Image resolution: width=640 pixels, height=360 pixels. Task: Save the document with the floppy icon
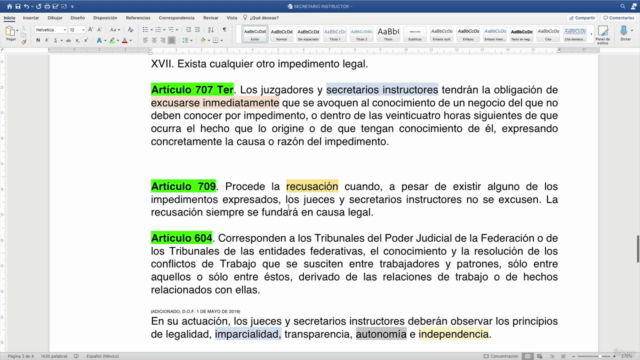click(x=18, y=7)
